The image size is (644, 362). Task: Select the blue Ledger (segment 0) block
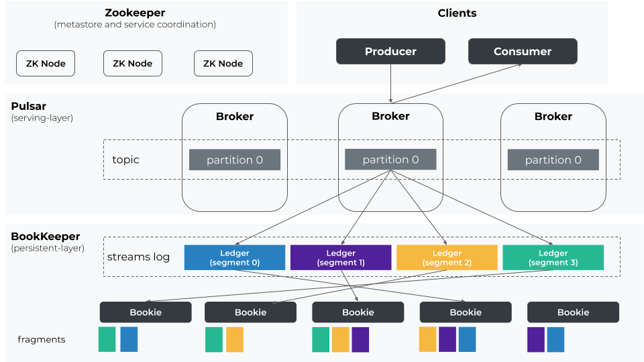(235, 257)
